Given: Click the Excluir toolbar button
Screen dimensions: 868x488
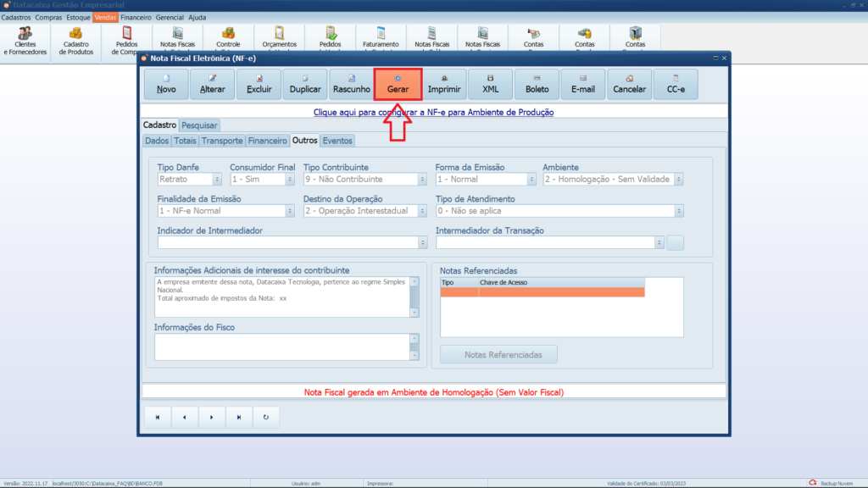Looking at the screenshot, I should 259,85.
